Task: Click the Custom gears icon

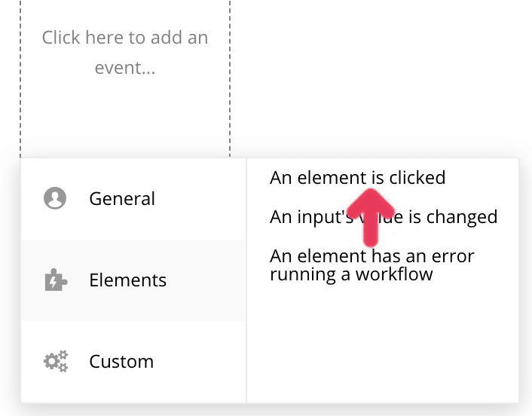Action: click(x=55, y=362)
